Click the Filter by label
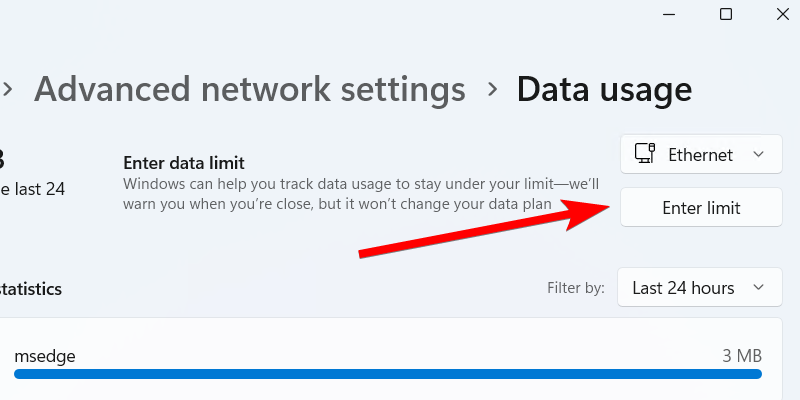The height and width of the screenshot is (400, 800). point(576,288)
